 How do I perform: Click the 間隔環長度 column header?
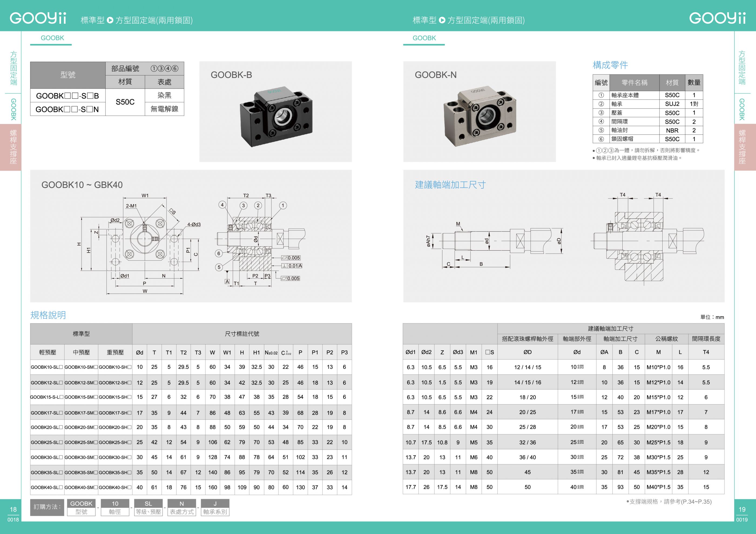706,339
